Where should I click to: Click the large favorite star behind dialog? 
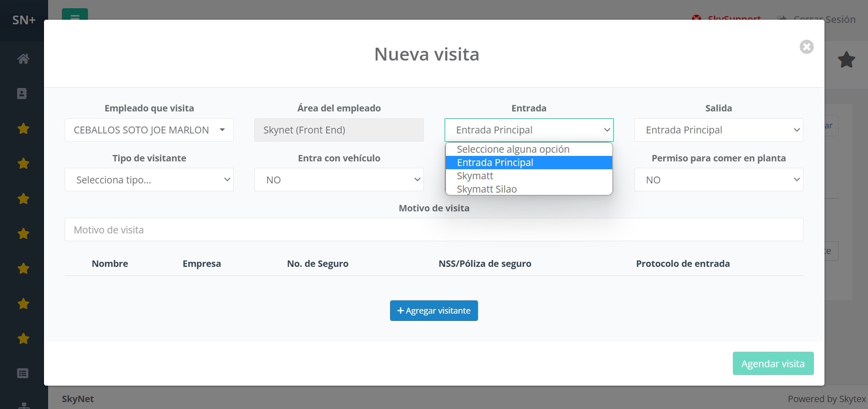[x=846, y=60]
